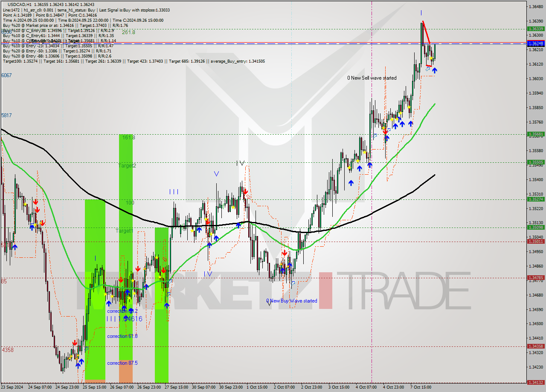Click the Target1 label

[x=124, y=231]
